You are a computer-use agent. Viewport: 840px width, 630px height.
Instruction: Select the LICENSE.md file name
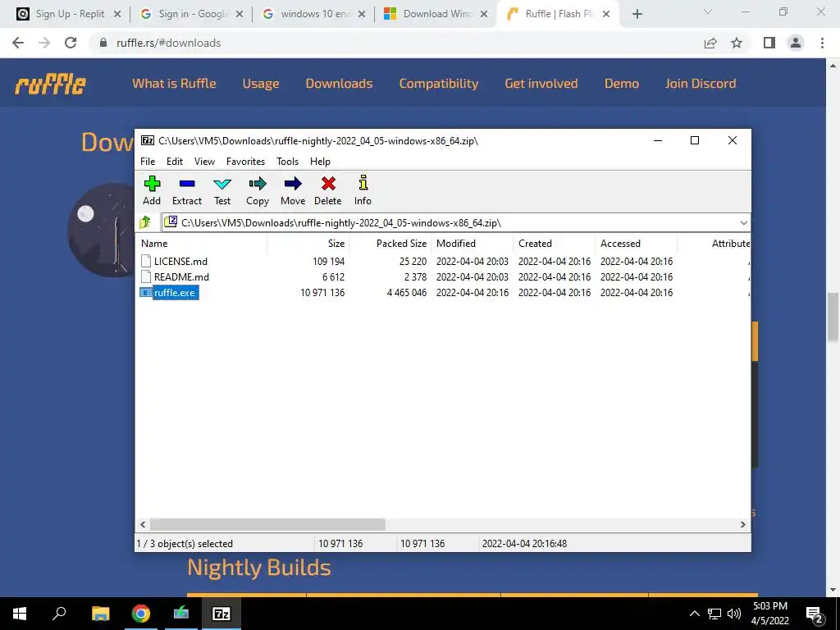[180, 262]
